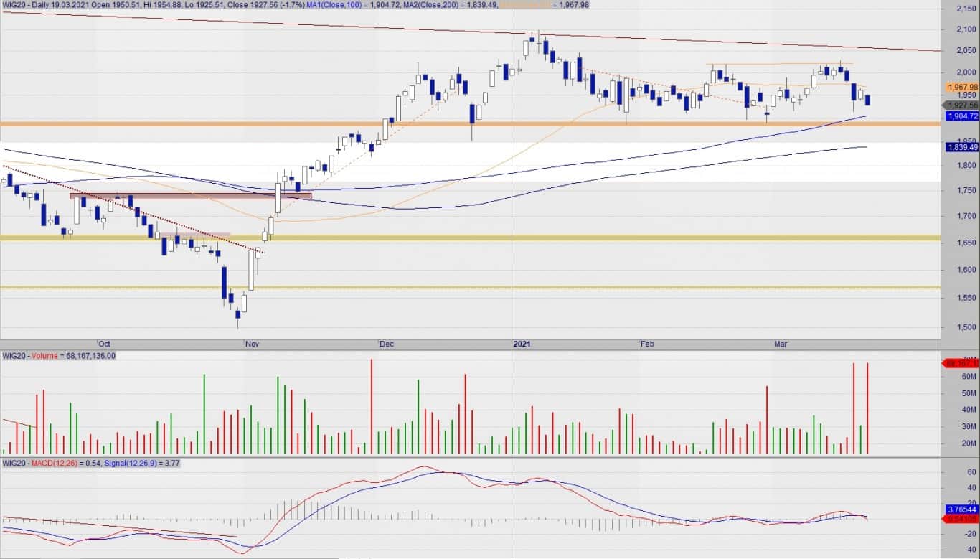Screen dimensions: 980x559
Task: Click the red 0.54105 MACD value tag
Action: coord(961,518)
